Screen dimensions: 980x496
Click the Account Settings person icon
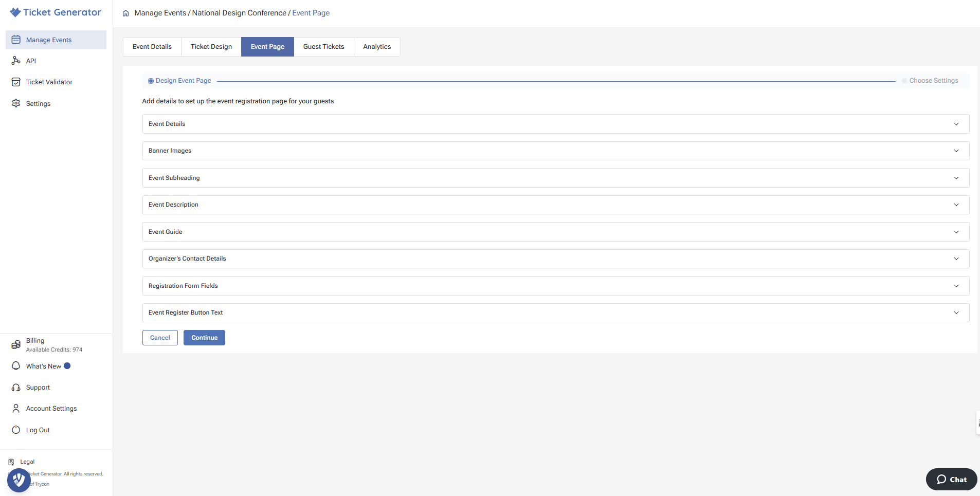[16, 409]
